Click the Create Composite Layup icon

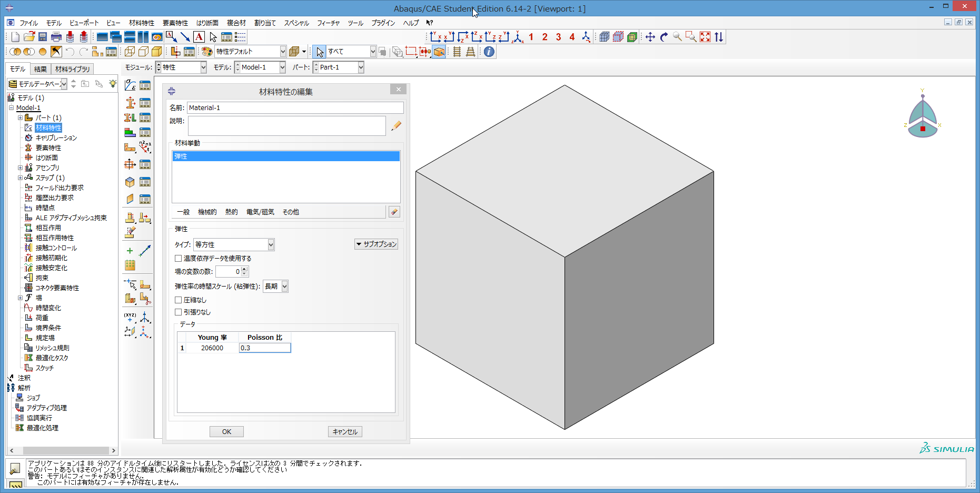[130, 132]
